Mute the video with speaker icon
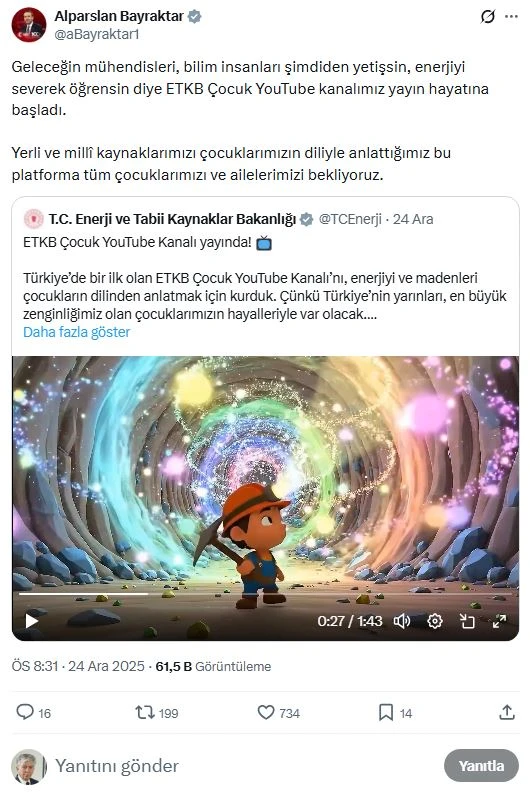 point(402,621)
